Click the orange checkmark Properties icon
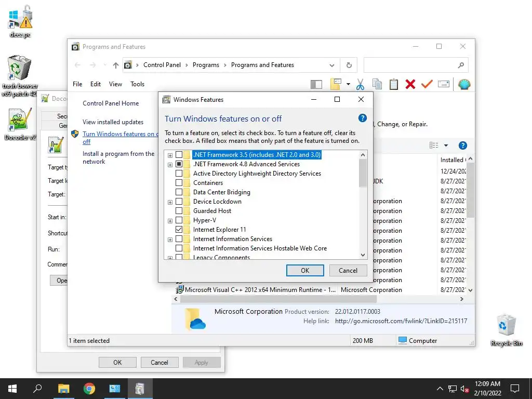The image size is (532, 399). tap(427, 84)
